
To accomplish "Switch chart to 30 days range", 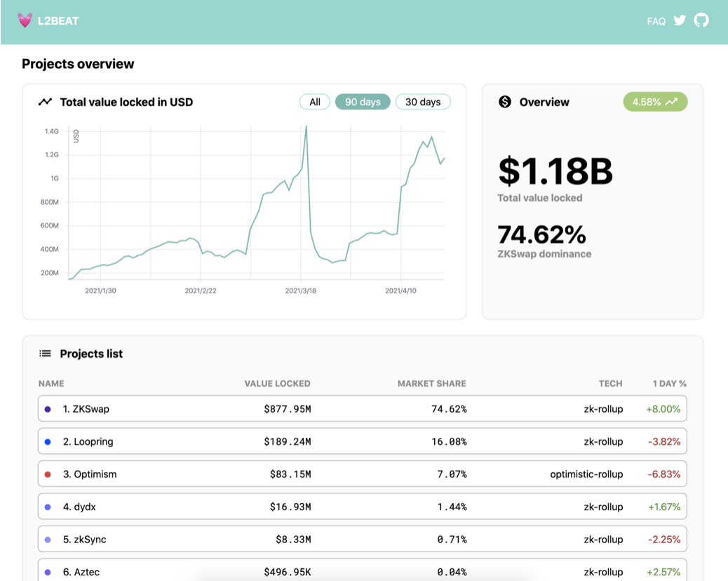I will [423, 102].
